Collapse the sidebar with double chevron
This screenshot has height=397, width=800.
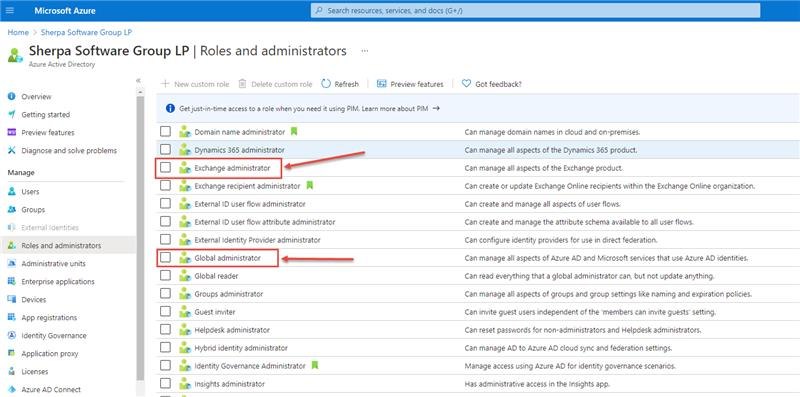coord(138,81)
